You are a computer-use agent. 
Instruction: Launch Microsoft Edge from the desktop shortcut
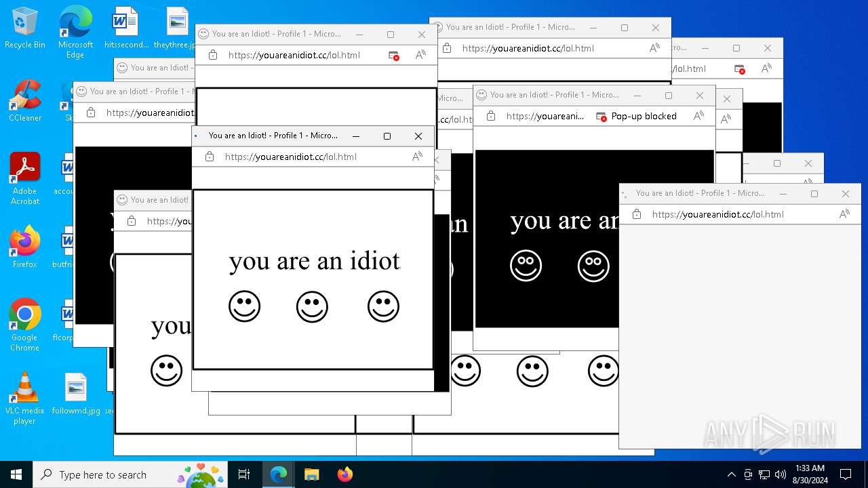(x=75, y=32)
